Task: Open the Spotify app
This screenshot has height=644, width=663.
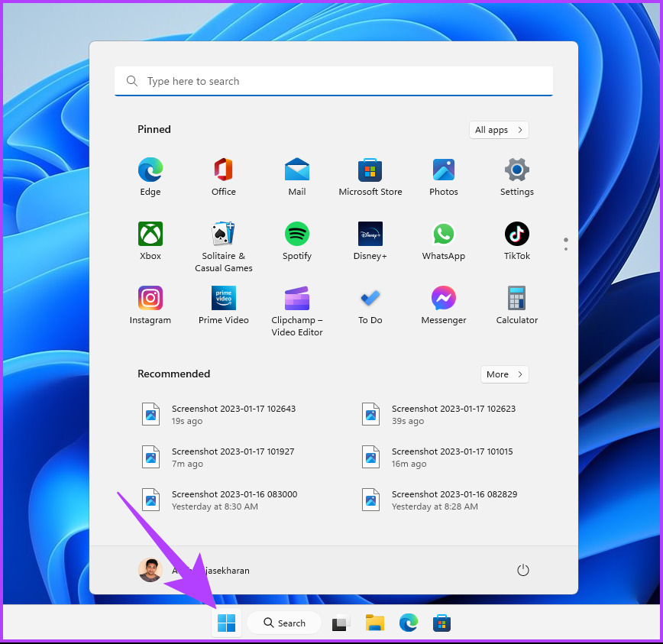Action: (296, 235)
